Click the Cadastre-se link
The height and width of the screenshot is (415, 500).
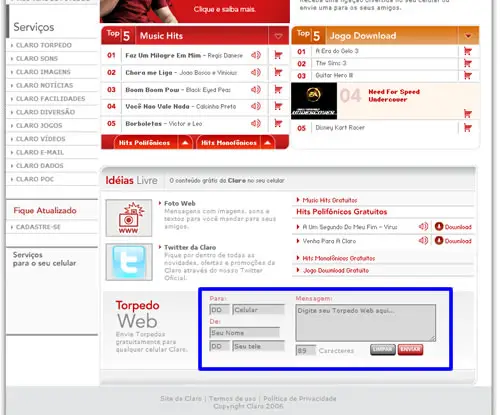coord(38,227)
